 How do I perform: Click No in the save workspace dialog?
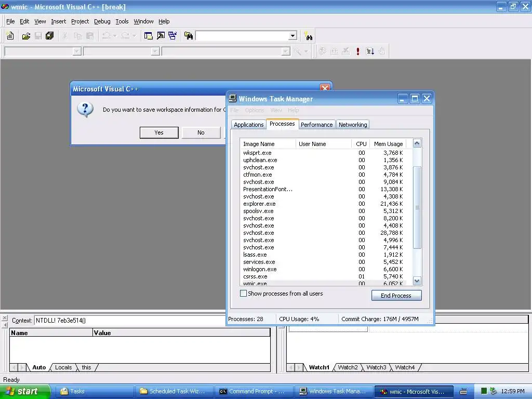[x=201, y=132]
